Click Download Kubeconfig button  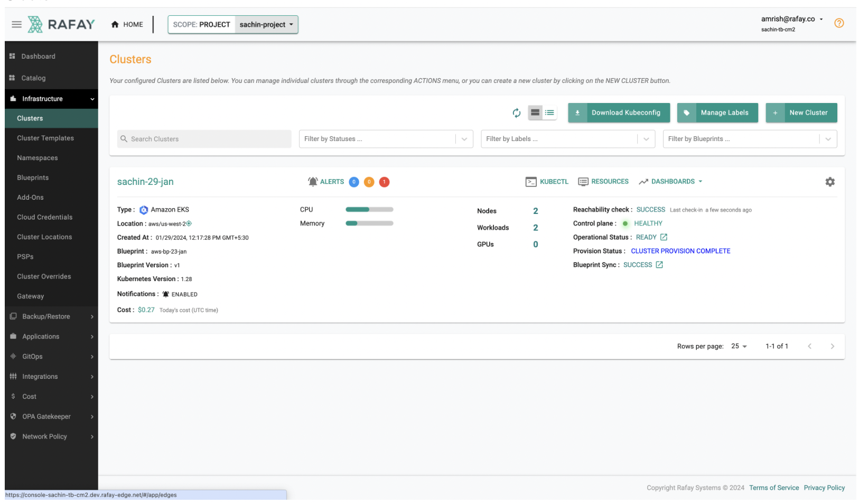click(x=619, y=113)
